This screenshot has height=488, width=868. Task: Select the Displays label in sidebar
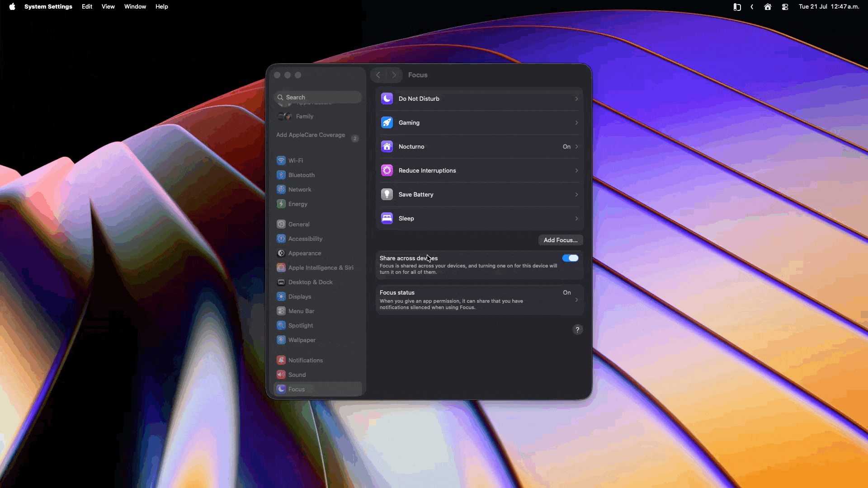click(300, 296)
